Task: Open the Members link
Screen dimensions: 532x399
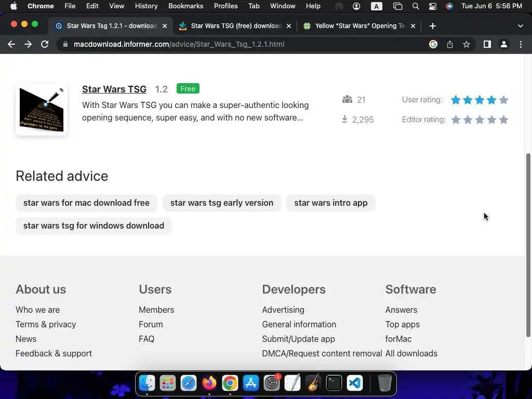Action: [x=156, y=310]
